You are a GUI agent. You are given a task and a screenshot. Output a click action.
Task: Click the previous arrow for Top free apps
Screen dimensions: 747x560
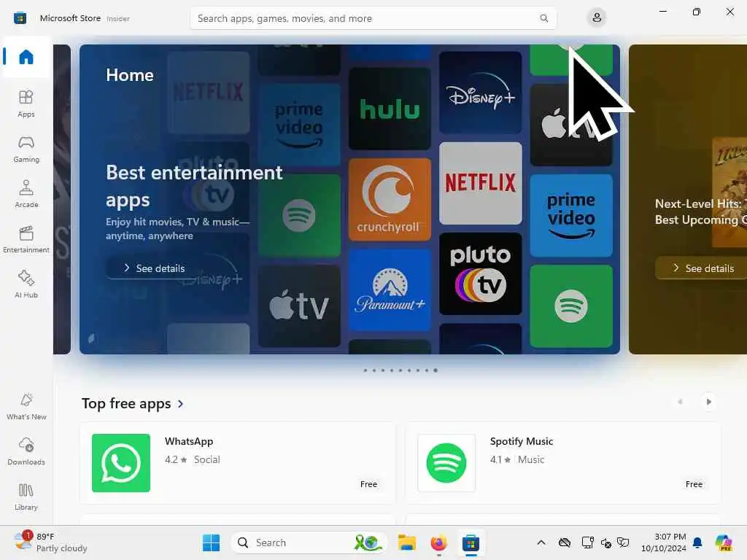tap(680, 402)
